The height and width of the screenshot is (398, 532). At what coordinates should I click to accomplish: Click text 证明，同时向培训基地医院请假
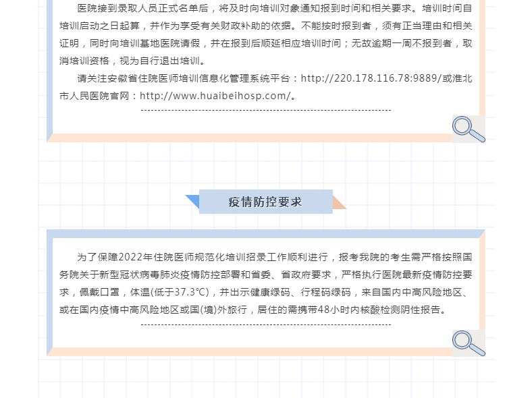pos(130,43)
